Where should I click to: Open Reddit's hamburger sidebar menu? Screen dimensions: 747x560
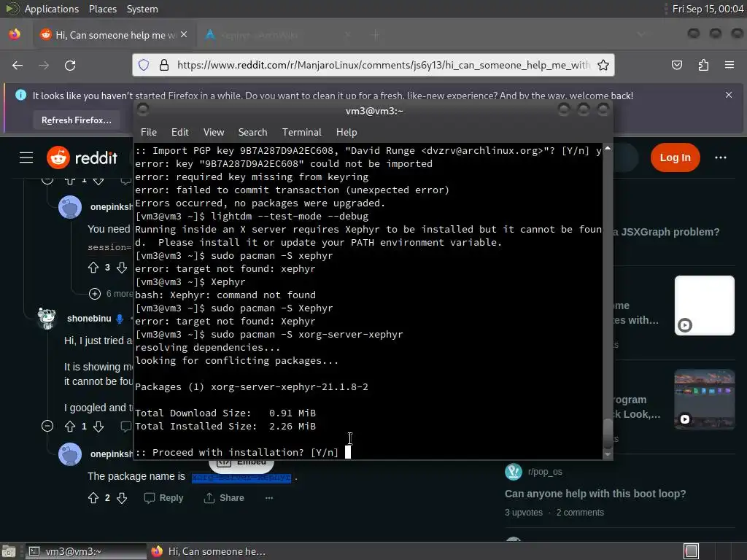pyautogui.click(x=26, y=157)
